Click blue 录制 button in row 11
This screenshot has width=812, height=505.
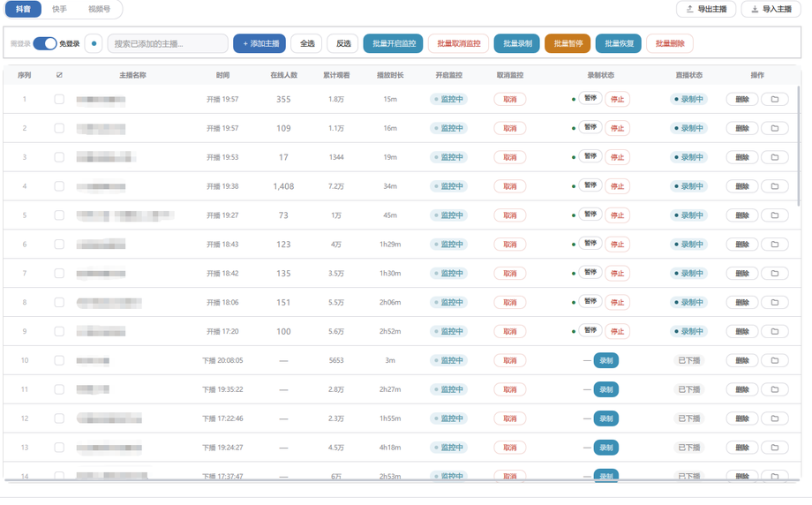(x=605, y=389)
